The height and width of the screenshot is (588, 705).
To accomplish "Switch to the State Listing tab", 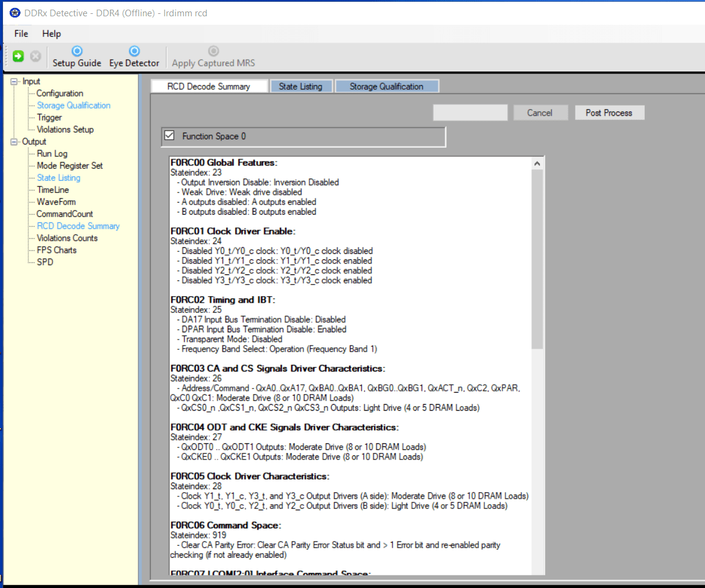I will (300, 86).
